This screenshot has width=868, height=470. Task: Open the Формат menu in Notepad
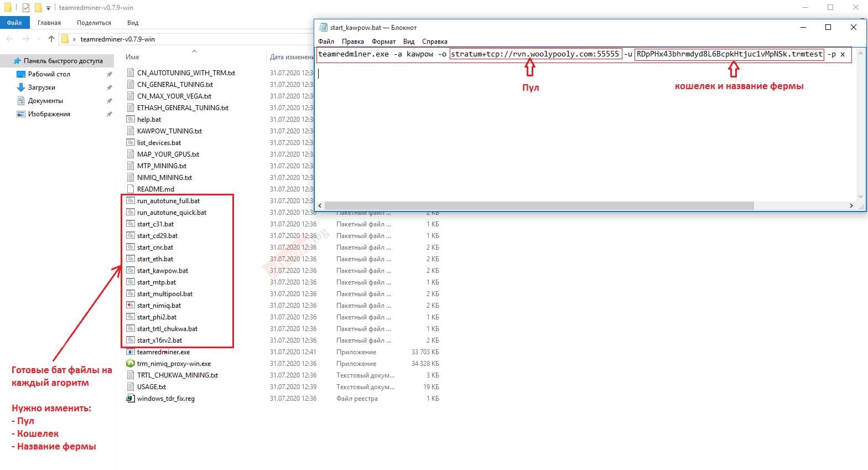click(383, 42)
